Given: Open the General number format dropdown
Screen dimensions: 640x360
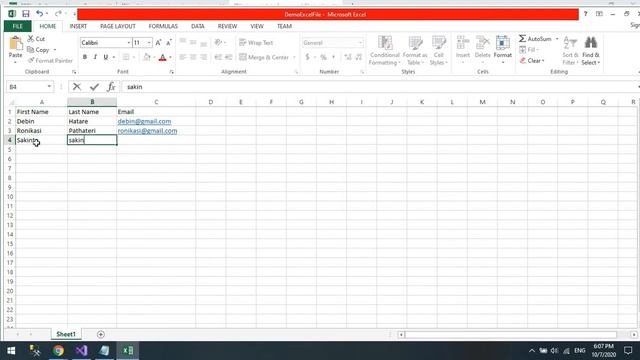Looking at the screenshot, I should pos(360,42).
